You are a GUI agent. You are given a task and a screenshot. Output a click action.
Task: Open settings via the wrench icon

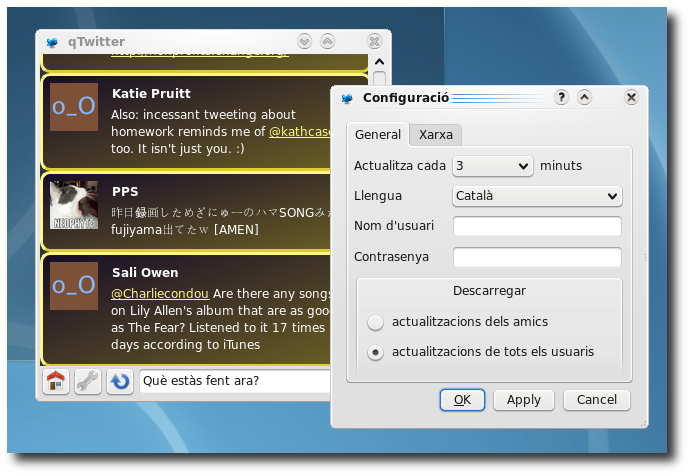[88, 381]
